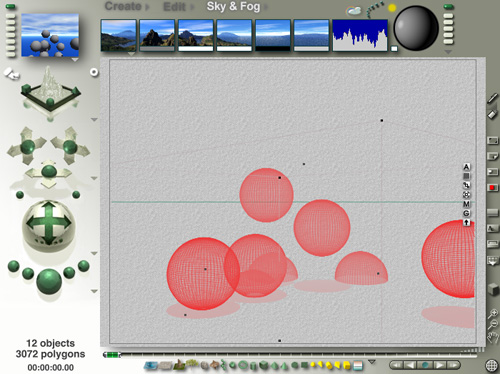Toggle the circular button beside view control

(94, 72)
